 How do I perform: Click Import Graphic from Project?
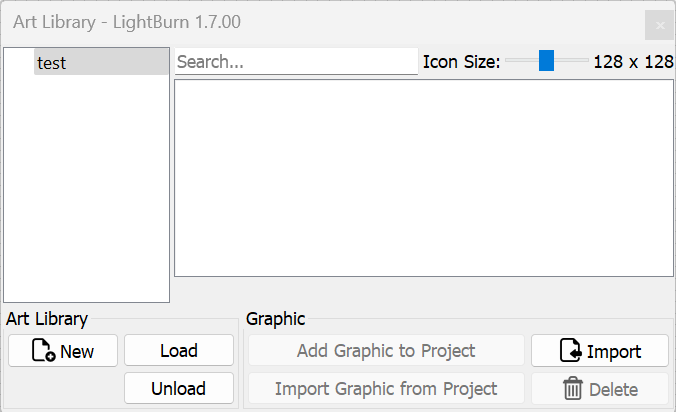coord(386,388)
